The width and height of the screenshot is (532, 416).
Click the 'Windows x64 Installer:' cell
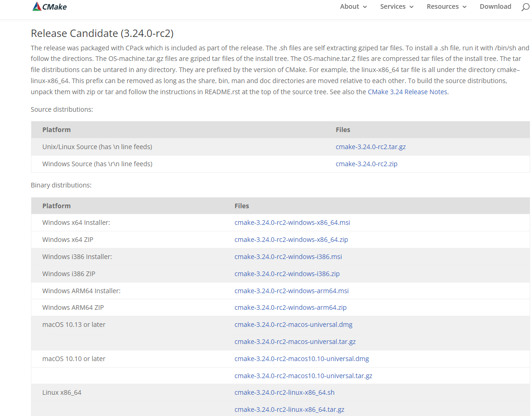(x=76, y=223)
